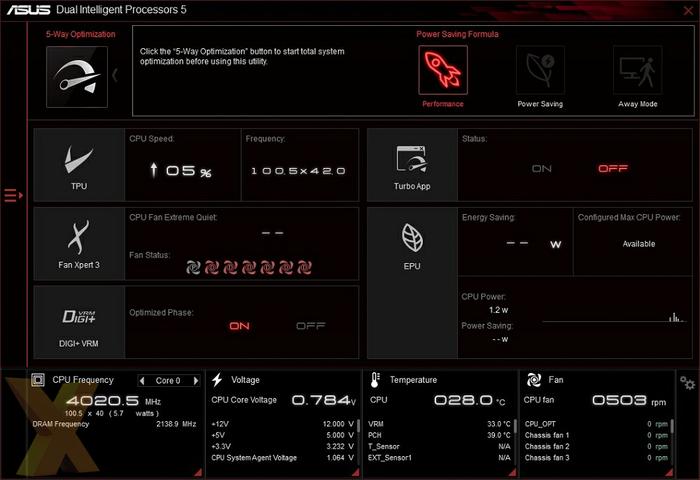This screenshot has width=700, height=480.
Task: Click the first (gray) fan status icon
Action: pyautogui.click(x=193, y=267)
